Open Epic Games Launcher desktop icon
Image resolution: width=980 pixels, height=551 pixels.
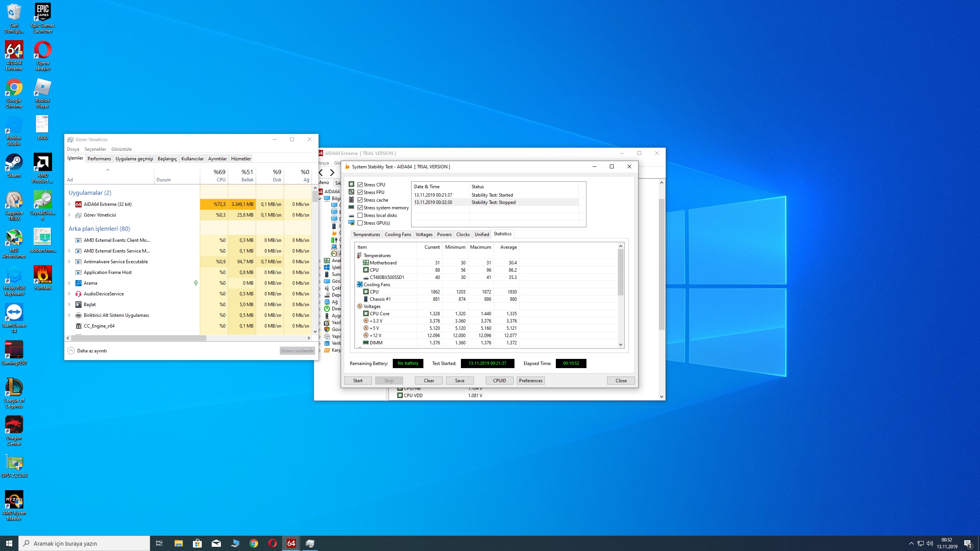pyautogui.click(x=42, y=18)
